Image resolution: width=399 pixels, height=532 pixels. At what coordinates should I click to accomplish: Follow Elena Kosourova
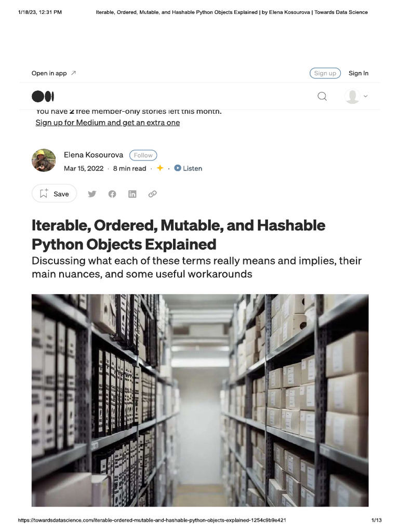[143, 155]
